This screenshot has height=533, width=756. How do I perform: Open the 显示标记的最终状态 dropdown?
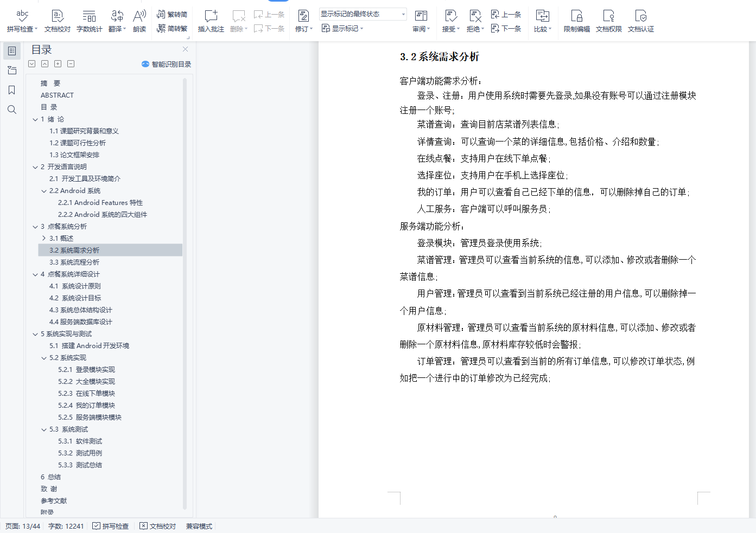point(363,14)
